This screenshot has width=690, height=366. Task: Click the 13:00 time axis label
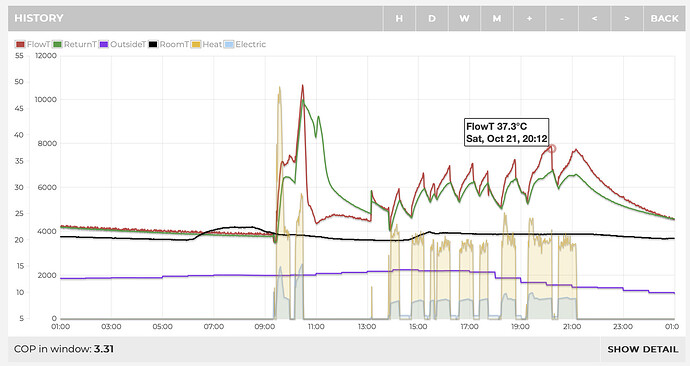click(x=367, y=326)
